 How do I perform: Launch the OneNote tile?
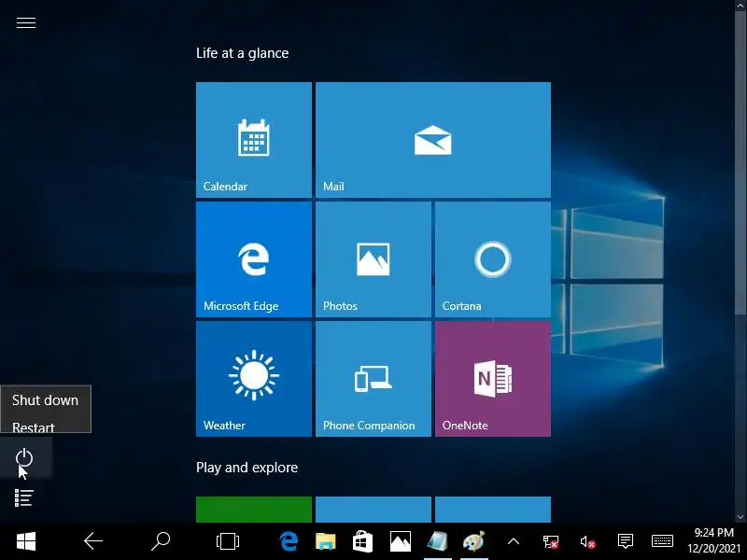click(493, 379)
